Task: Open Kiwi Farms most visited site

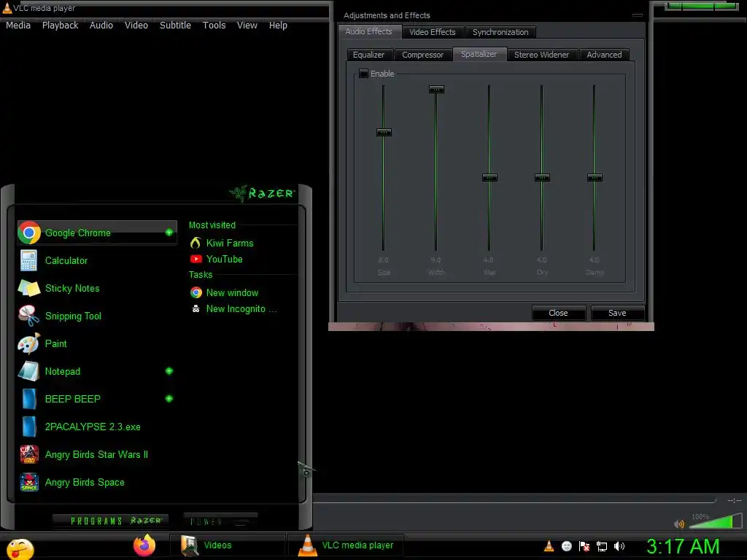Action: click(x=230, y=243)
